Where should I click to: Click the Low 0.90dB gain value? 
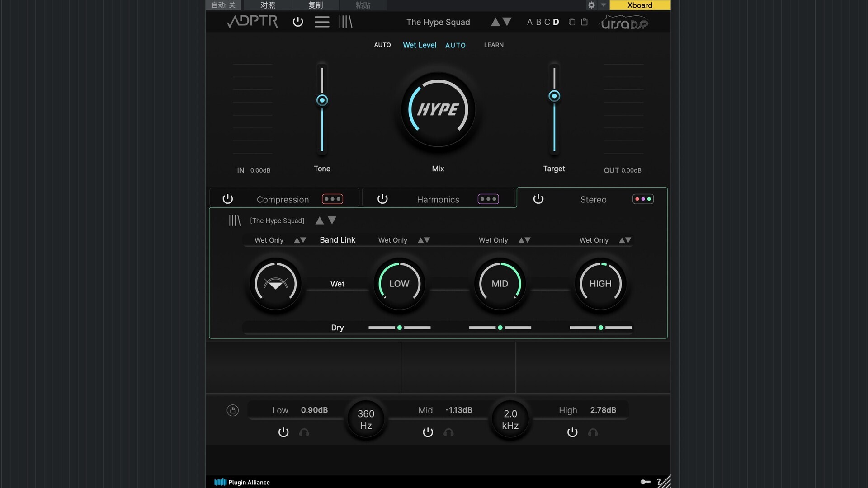pyautogui.click(x=314, y=410)
